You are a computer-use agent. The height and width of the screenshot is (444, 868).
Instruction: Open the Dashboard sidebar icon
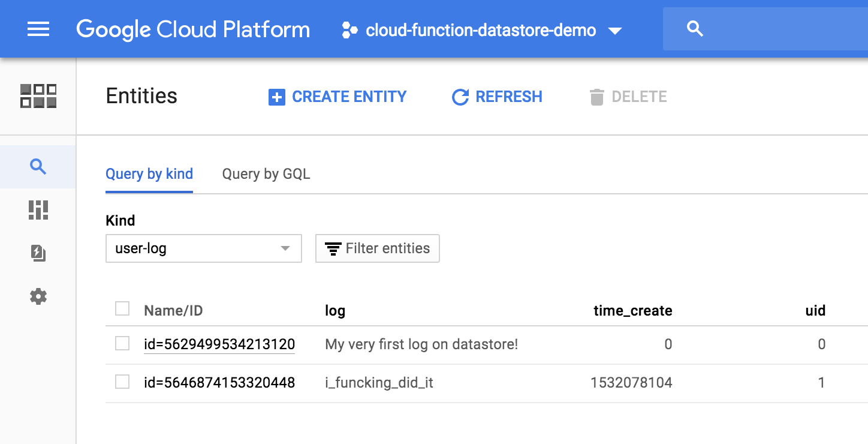(x=38, y=210)
